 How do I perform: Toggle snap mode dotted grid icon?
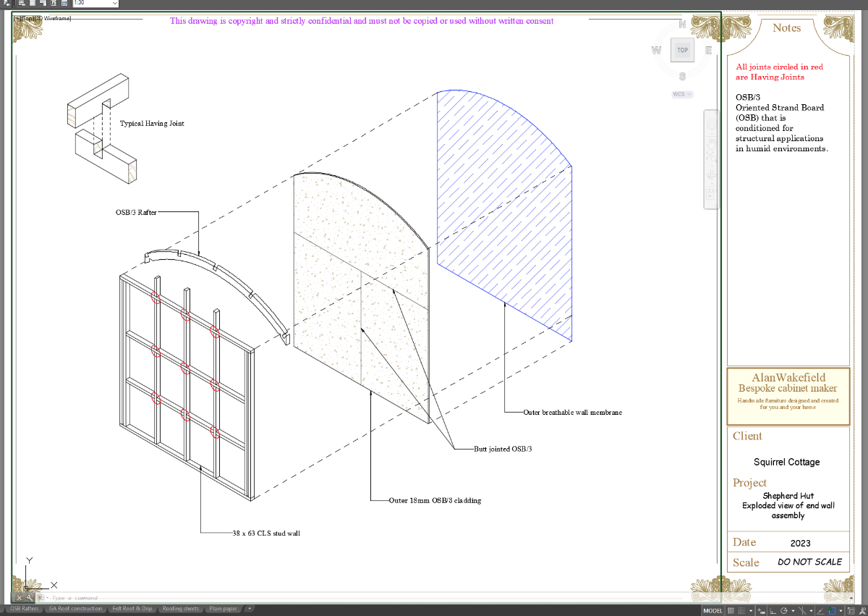click(x=741, y=611)
